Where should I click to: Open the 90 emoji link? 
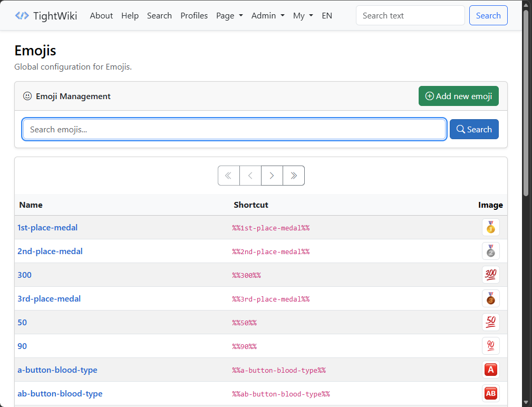pyautogui.click(x=22, y=346)
